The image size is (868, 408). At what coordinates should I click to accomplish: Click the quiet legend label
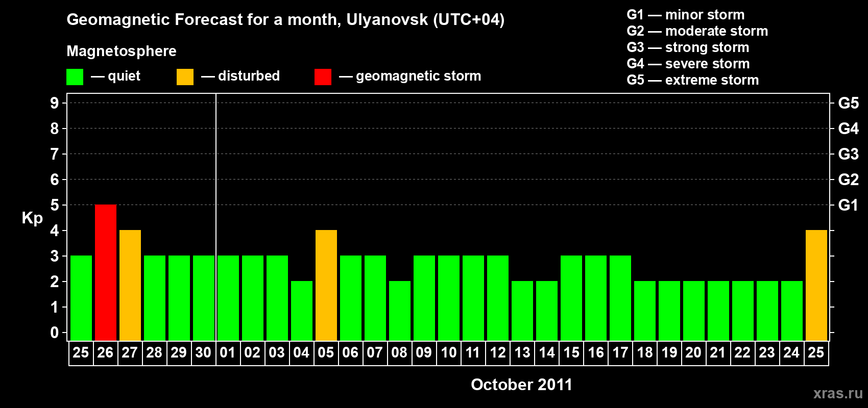click(x=124, y=76)
